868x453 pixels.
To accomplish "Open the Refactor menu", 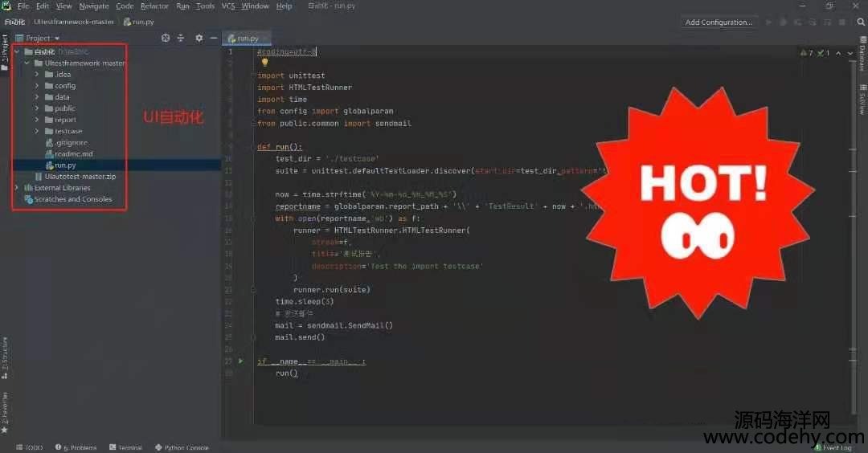I will pyautogui.click(x=154, y=6).
